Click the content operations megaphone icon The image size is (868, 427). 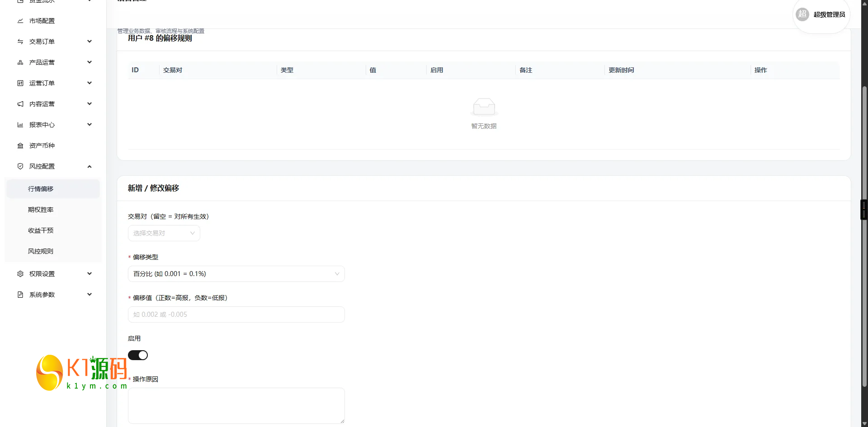(x=20, y=104)
